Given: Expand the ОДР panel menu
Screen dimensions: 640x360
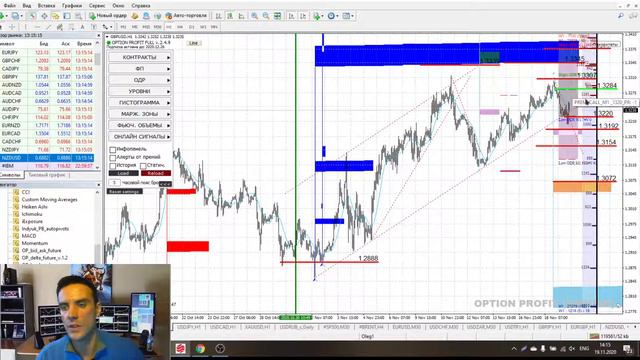Looking at the screenshot, I should tap(140, 80).
